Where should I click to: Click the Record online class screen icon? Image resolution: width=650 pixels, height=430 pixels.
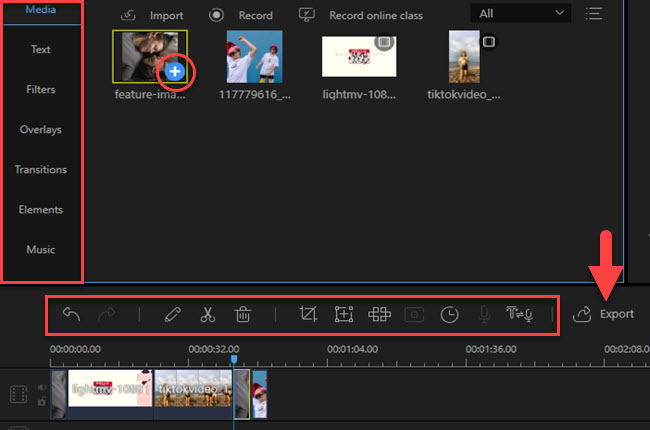point(306,15)
